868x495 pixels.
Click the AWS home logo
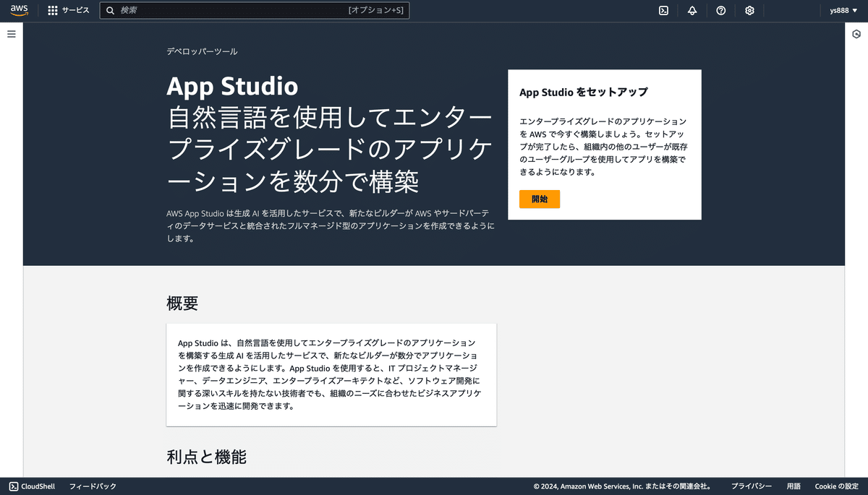18,10
